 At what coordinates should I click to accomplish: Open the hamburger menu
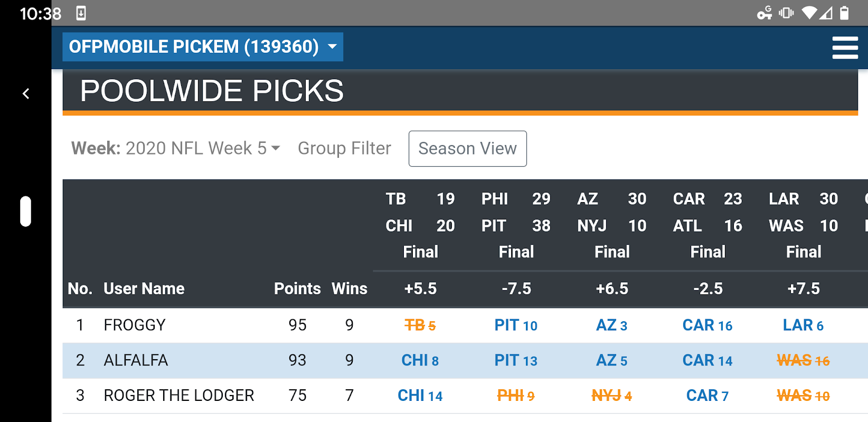pos(845,47)
